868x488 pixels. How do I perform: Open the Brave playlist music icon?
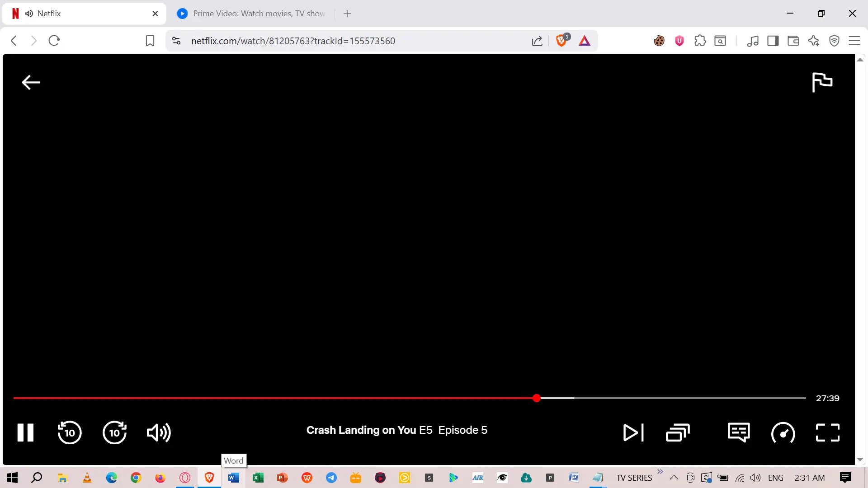click(x=753, y=41)
